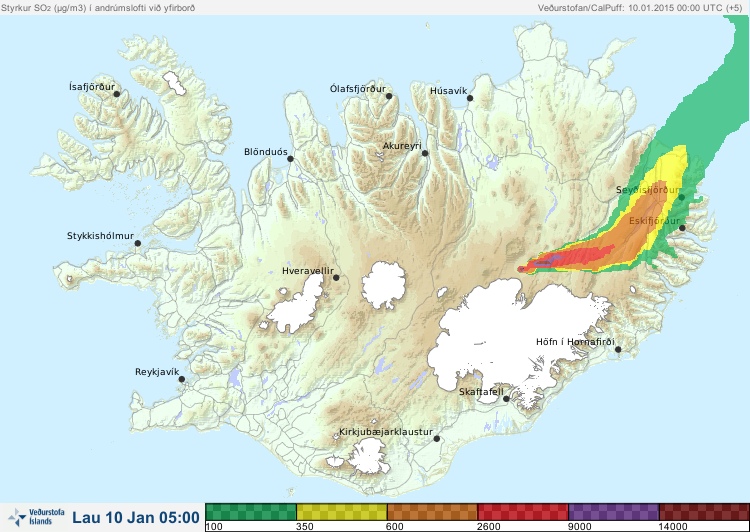Click the Ísafjörður label

pyautogui.click(x=92, y=87)
